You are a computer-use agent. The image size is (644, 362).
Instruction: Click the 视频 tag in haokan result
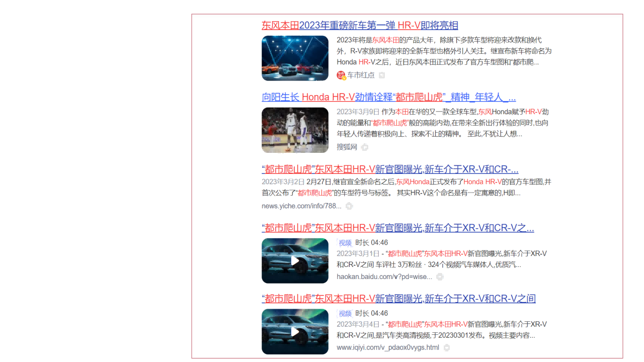click(x=345, y=243)
